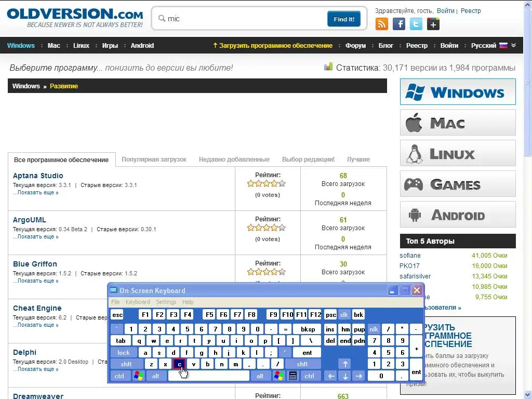Toggle the left alt key

(x=155, y=376)
